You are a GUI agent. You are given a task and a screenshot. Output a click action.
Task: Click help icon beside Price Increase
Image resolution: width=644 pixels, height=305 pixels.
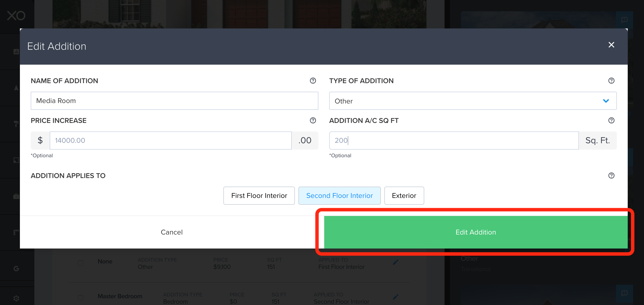313,120
